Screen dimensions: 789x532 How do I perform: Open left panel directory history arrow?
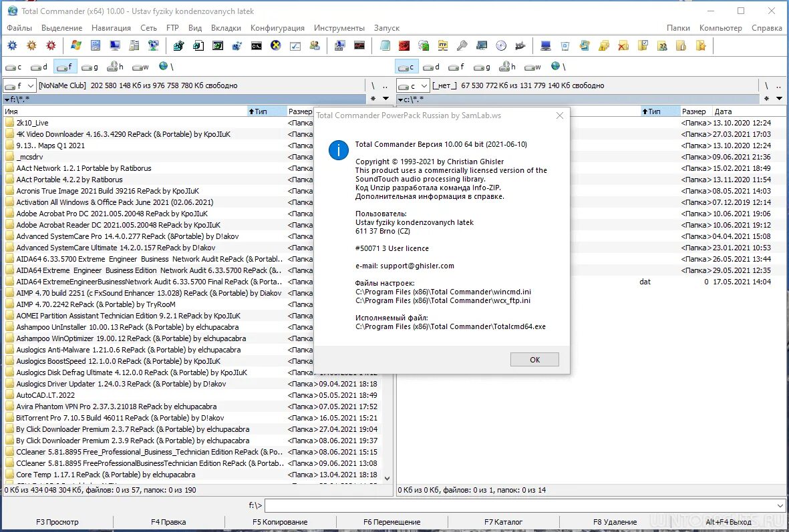click(x=385, y=99)
